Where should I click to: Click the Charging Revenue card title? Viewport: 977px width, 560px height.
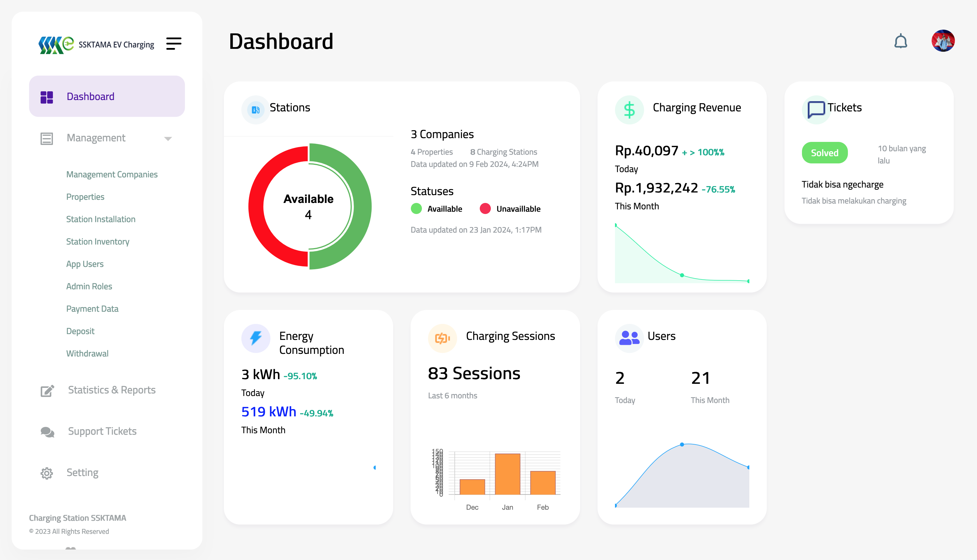coord(697,107)
